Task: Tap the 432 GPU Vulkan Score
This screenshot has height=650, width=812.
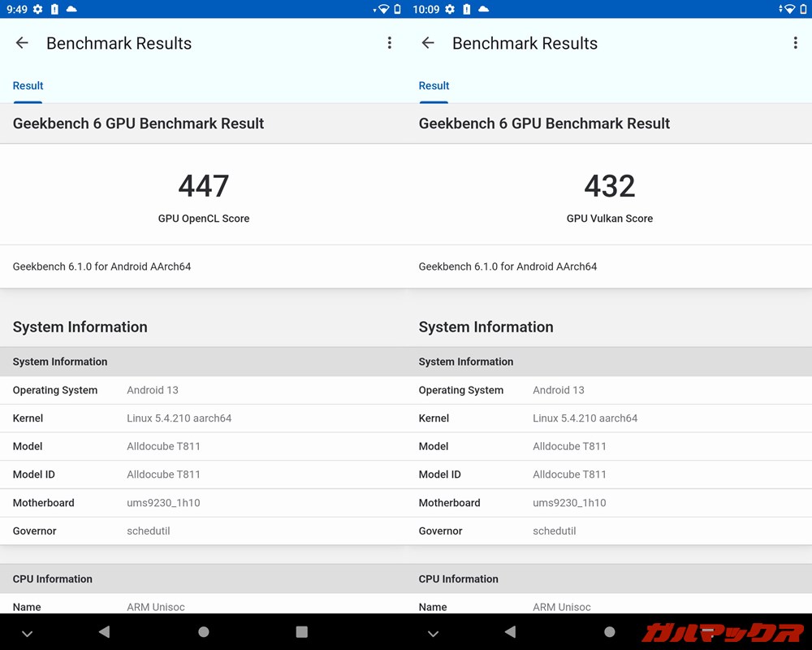Action: point(610,187)
